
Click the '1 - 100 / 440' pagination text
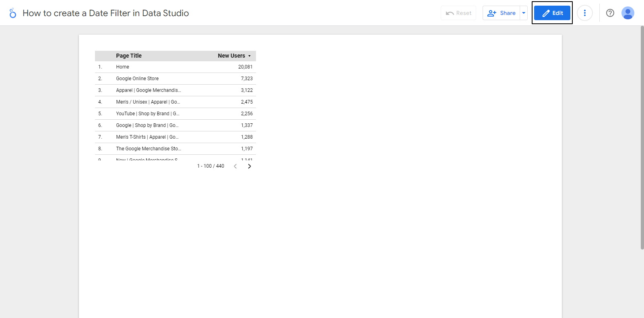pyautogui.click(x=211, y=166)
